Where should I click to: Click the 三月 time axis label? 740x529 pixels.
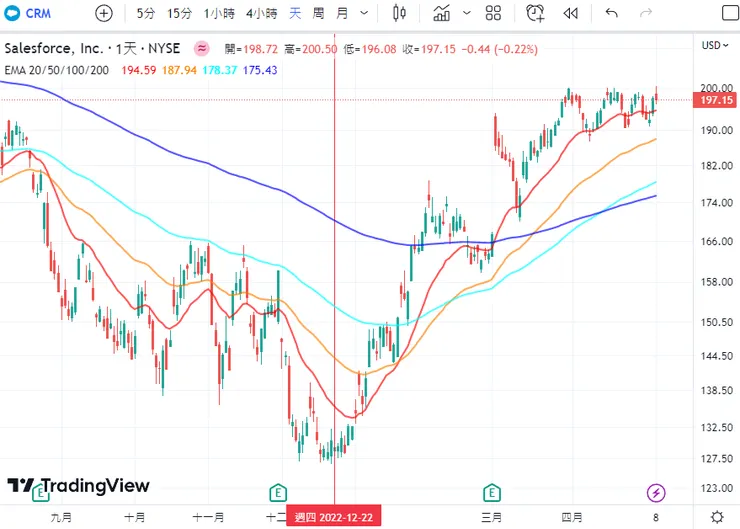point(491,518)
